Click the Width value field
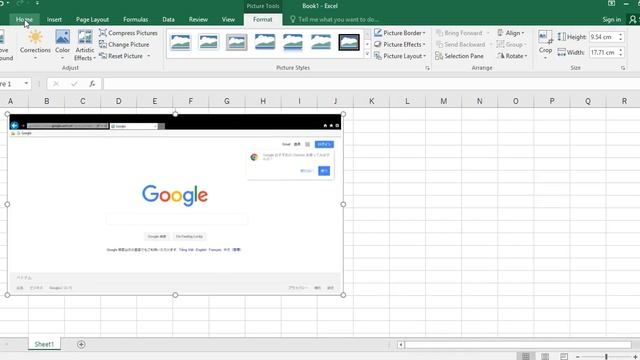 (x=603, y=52)
